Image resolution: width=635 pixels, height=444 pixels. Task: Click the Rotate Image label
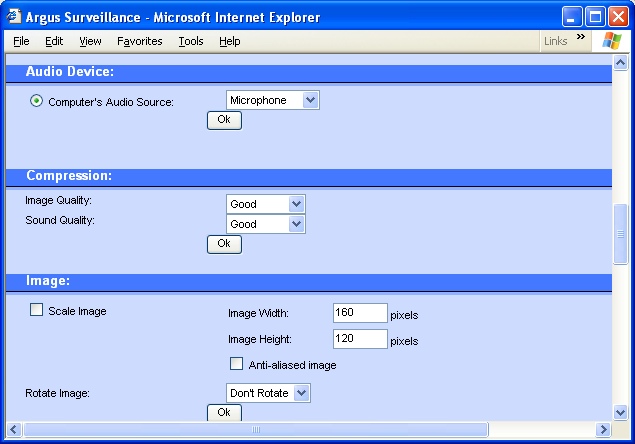click(x=57, y=393)
